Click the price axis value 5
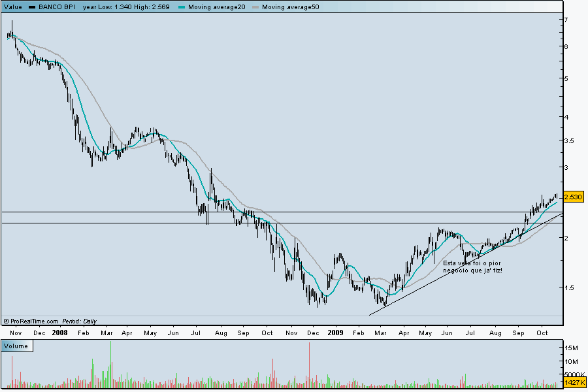 point(566,79)
